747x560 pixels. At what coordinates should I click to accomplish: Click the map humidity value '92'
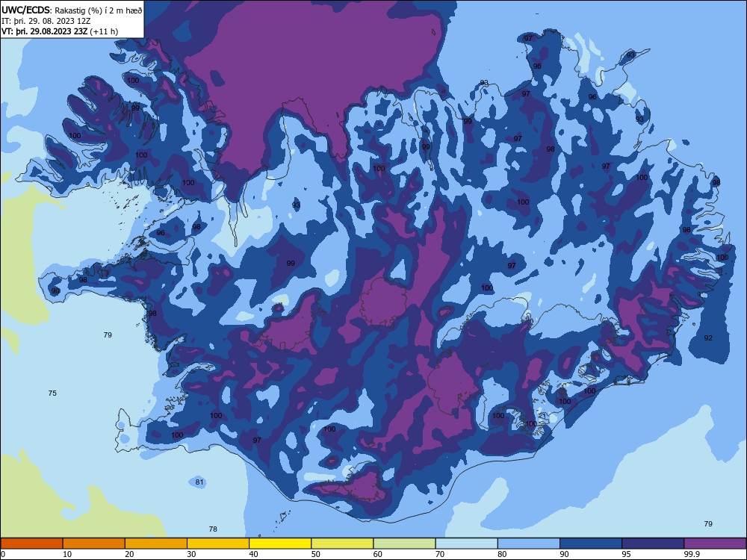[708, 338]
